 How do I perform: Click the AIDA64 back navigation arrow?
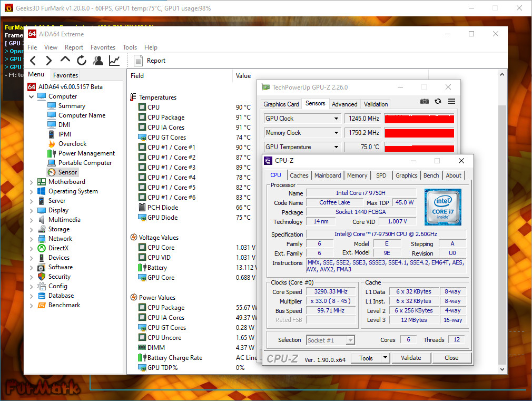click(33, 61)
